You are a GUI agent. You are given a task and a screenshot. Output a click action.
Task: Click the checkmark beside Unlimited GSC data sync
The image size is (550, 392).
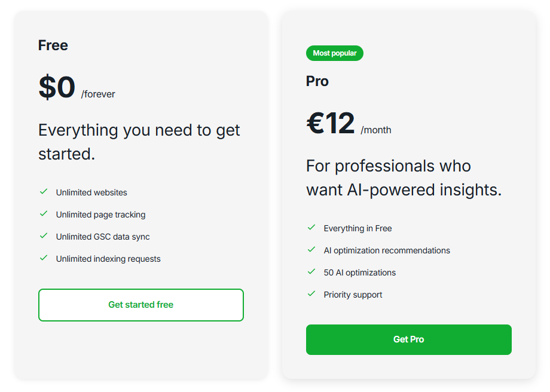click(x=44, y=237)
